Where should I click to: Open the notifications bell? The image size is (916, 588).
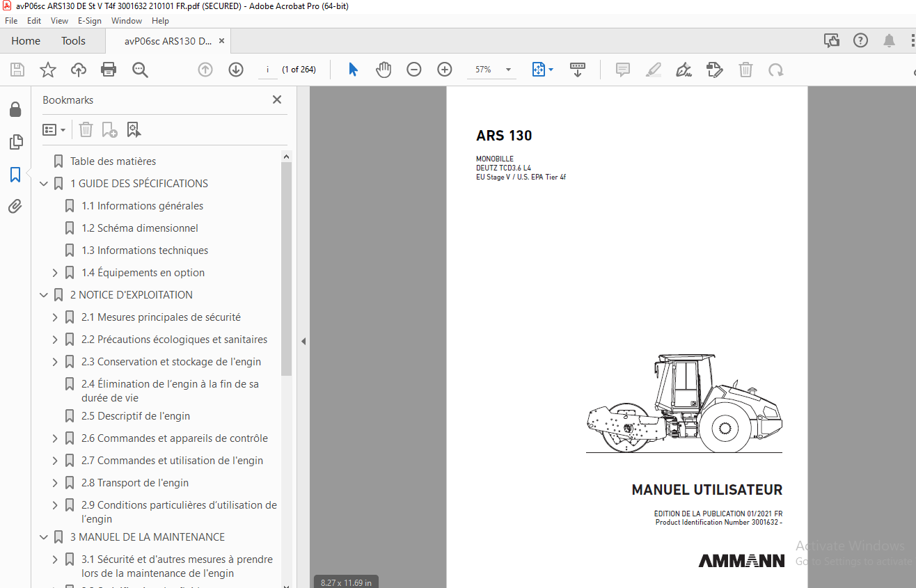tap(890, 41)
